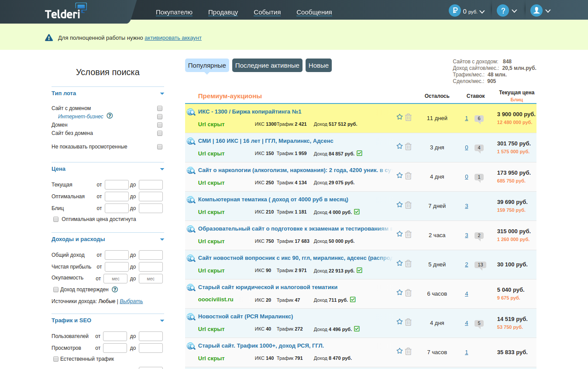Open the События menu
Screen dimensions: 588x369
tap(267, 12)
